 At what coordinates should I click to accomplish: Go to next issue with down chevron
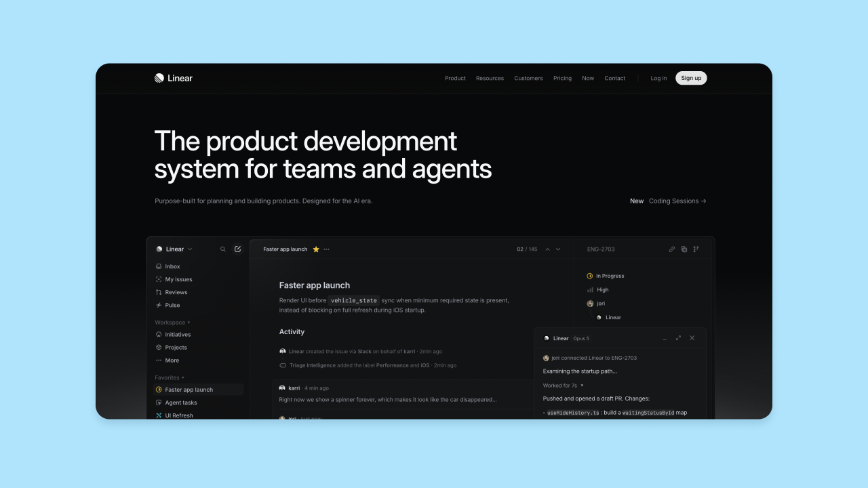point(558,249)
